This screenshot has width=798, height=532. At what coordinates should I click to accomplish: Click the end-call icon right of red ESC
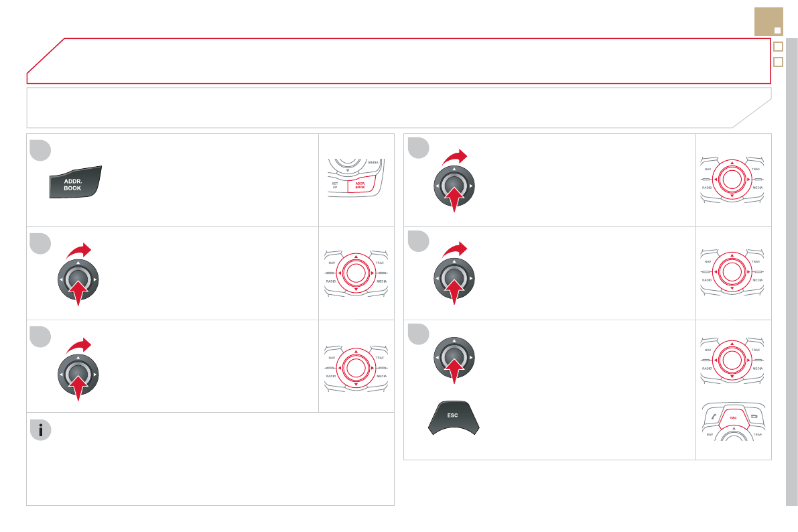(x=755, y=417)
